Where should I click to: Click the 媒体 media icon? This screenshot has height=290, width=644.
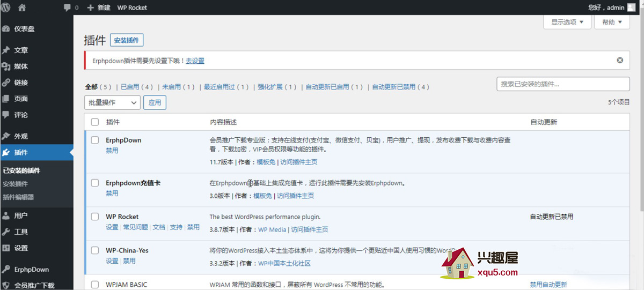point(6,66)
